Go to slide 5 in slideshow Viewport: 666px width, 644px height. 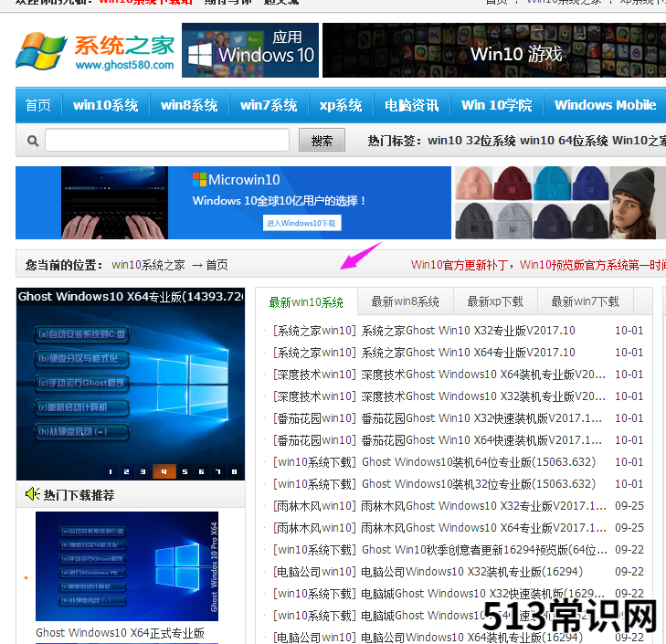(x=185, y=471)
